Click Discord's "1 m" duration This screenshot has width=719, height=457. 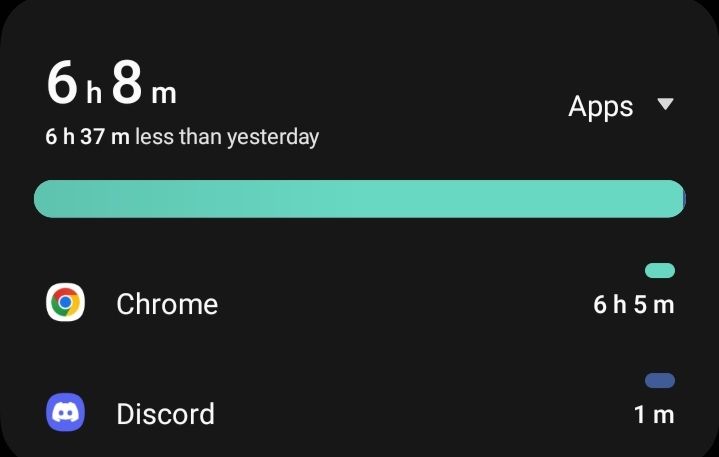654,414
